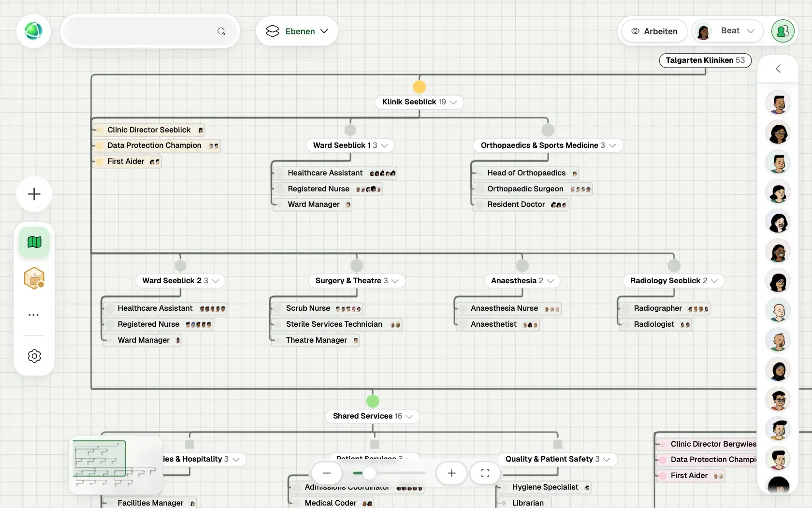Select Data Protection Champion under Klinik Seeblick
This screenshot has height=508, width=812.
[158, 145]
